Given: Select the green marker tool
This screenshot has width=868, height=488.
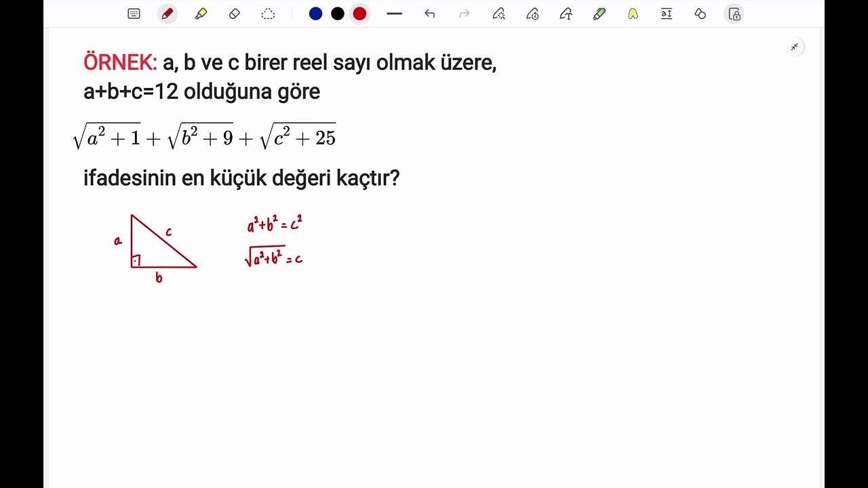Looking at the screenshot, I should [599, 14].
